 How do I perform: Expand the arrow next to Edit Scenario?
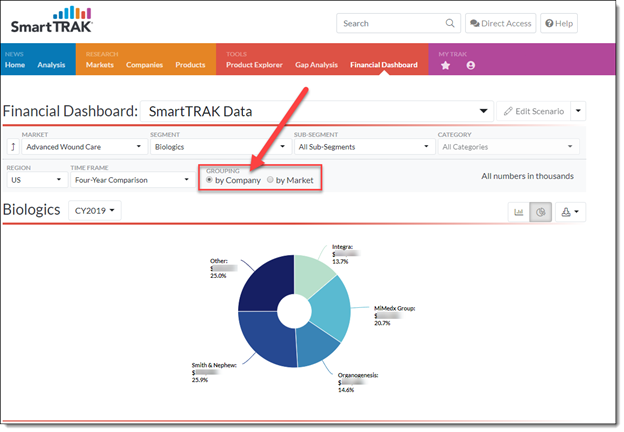[x=578, y=111]
